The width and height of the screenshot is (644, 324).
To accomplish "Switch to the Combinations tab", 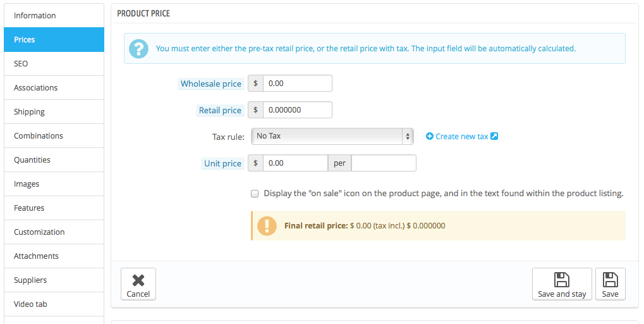I will tap(53, 136).
